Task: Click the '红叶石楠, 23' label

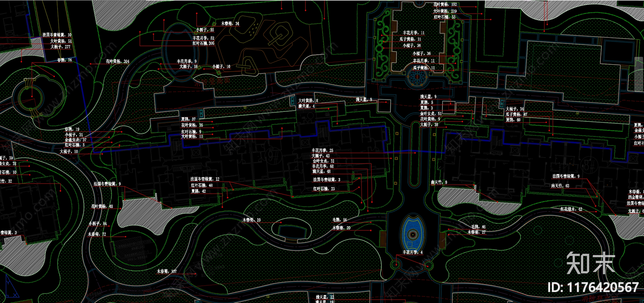Action: coord(324,188)
